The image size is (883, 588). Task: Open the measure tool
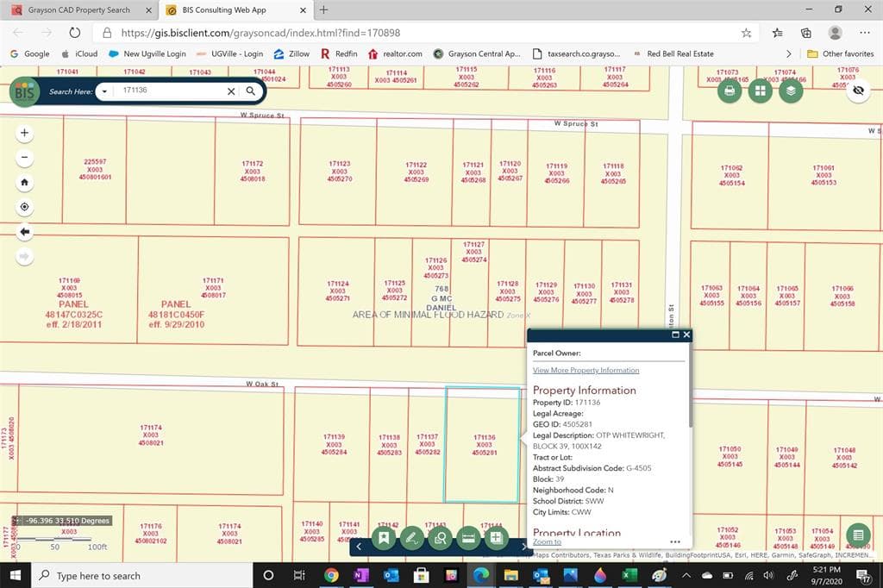click(468, 538)
